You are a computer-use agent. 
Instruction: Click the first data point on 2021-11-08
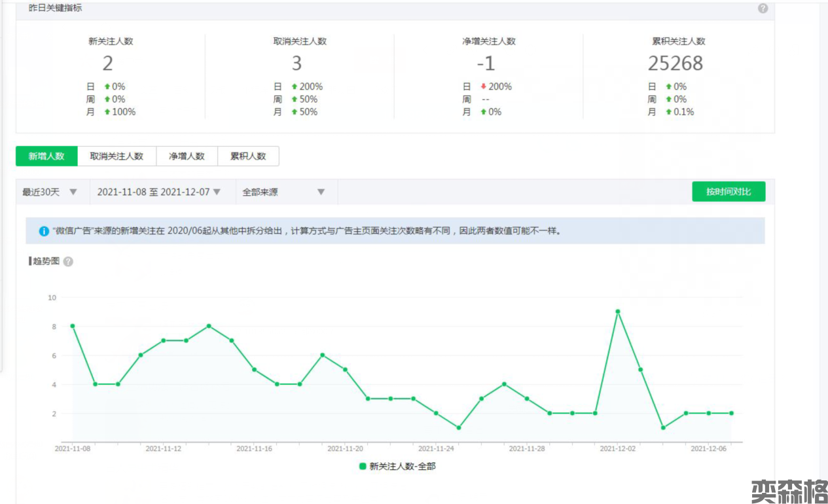click(72, 326)
